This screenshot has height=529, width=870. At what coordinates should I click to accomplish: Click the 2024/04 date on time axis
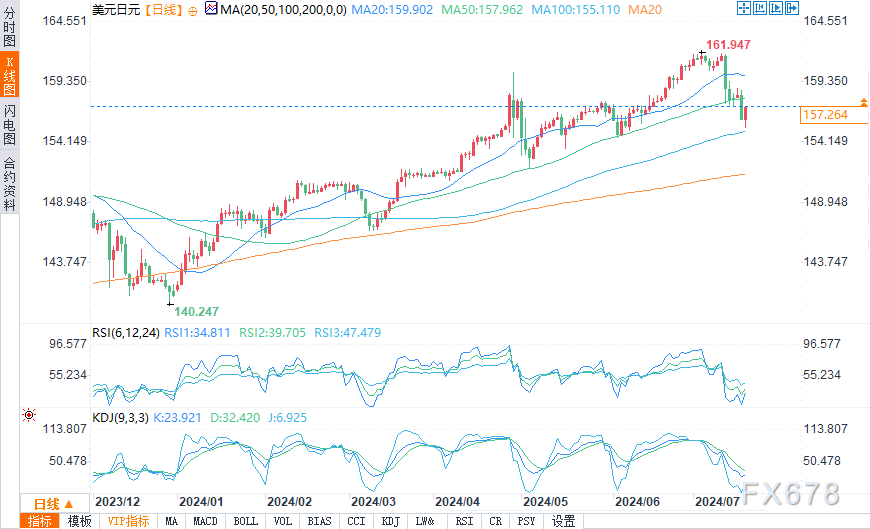tap(457, 502)
